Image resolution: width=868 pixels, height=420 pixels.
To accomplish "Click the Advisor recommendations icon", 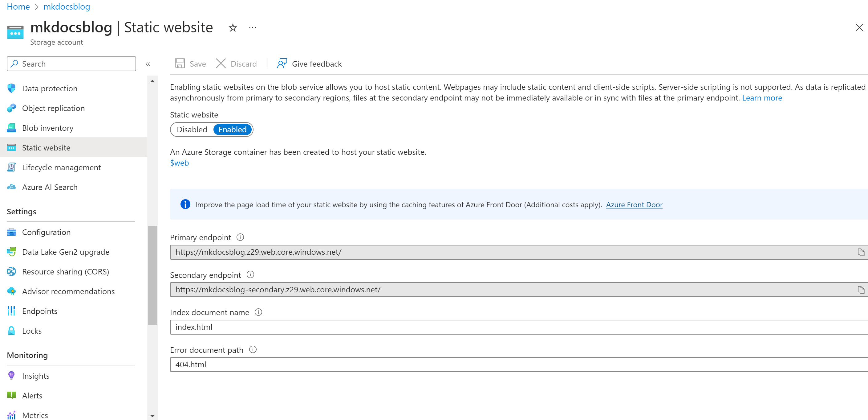I will 11,291.
